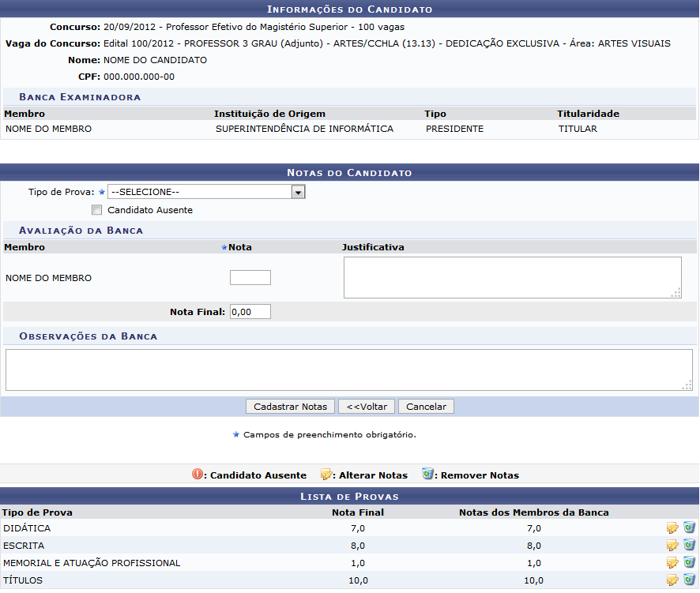The height and width of the screenshot is (593, 700).
Task: Focus the Nota input for NOME DO MEMBRO
Action: [250, 277]
